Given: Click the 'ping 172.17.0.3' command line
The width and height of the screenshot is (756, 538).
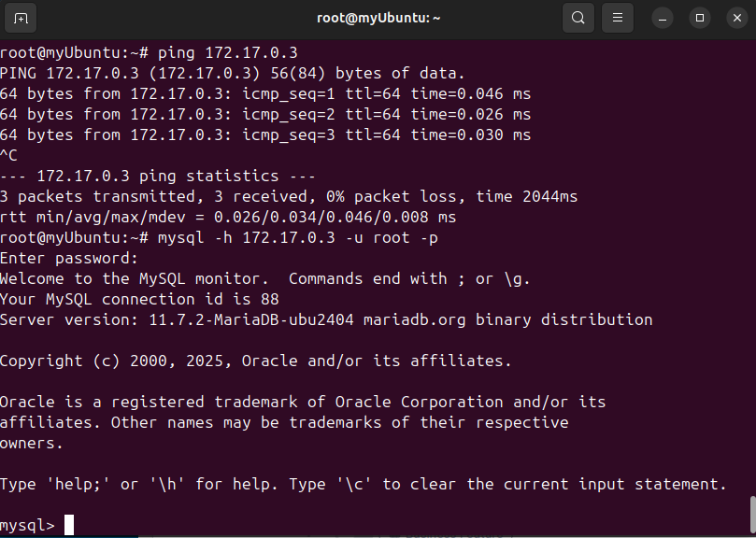Looking at the screenshot, I should coord(149,52).
